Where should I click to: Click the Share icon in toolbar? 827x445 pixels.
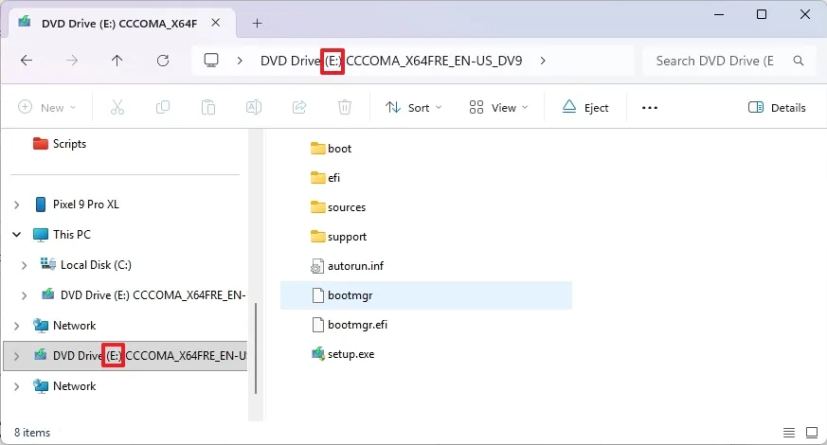tap(299, 107)
